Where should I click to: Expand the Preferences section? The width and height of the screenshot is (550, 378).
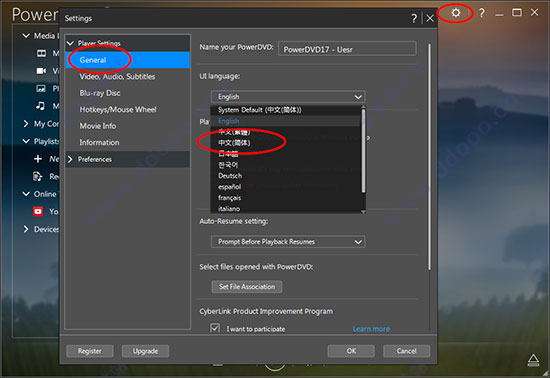tap(70, 159)
